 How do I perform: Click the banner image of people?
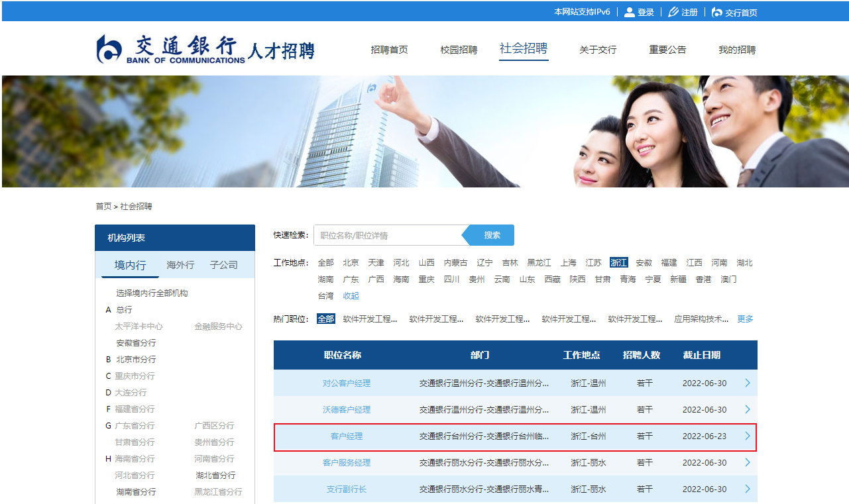(424, 131)
